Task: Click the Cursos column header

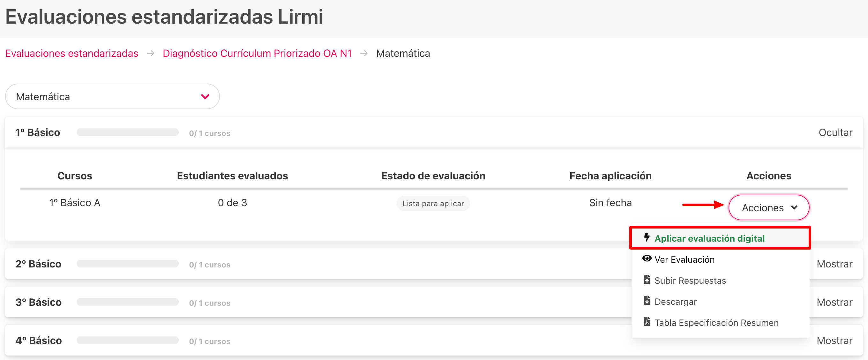Action: (x=75, y=176)
